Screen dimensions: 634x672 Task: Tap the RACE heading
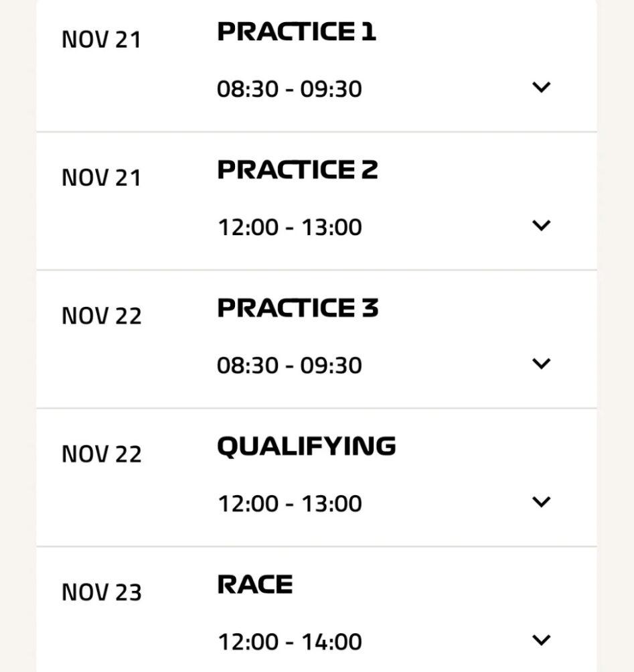coord(255,584)
